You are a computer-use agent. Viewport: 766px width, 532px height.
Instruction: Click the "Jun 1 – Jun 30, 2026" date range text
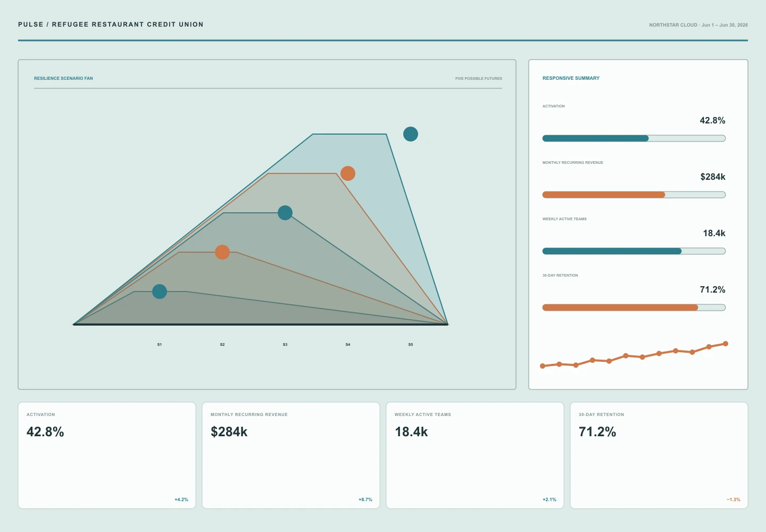click(725, 25)
